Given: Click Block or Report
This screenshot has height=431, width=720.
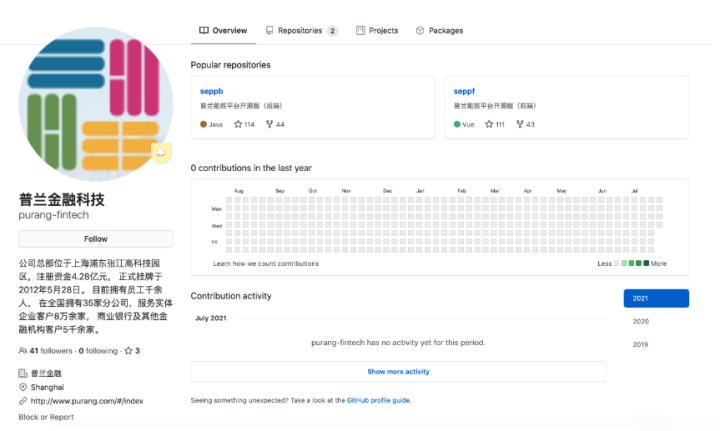Looking at the screenshot, I should (x=46, y=417).
